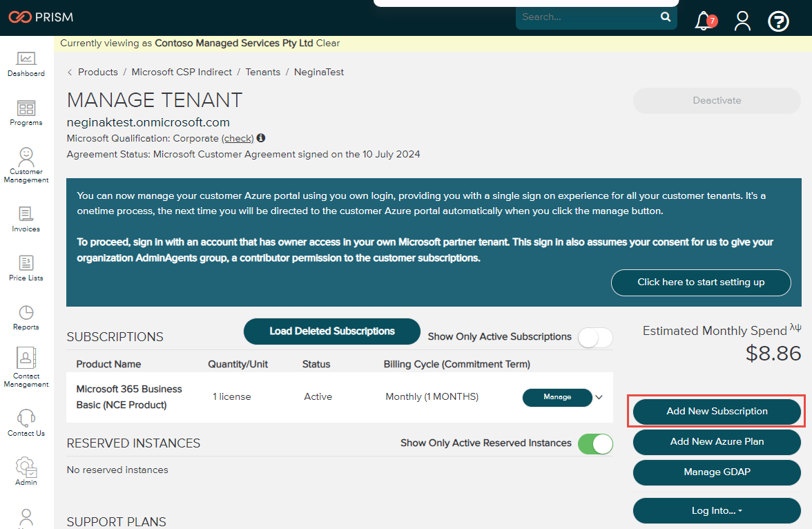Screen dimensions: 812x529
Task: Open the Log Into dropdown
Action: pos(716,510)
